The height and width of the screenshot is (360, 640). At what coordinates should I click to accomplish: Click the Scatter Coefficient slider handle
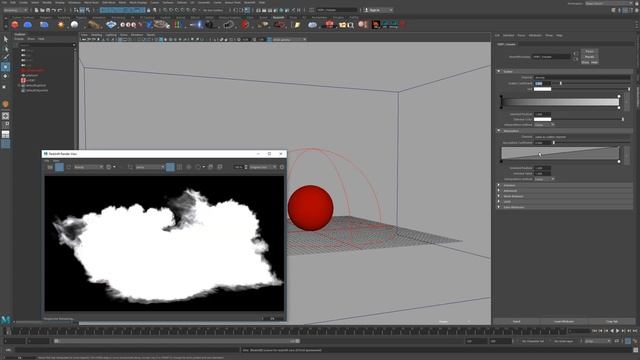pos(560,83)
